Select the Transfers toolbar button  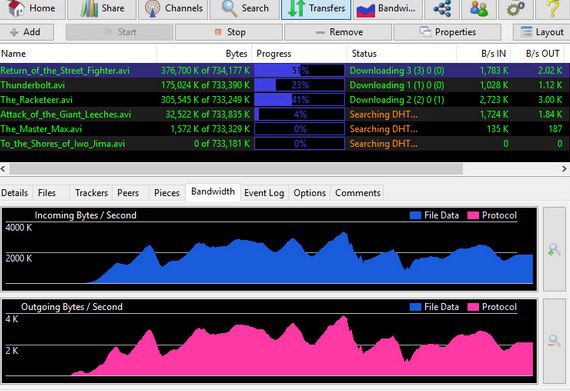pos(316,9)
